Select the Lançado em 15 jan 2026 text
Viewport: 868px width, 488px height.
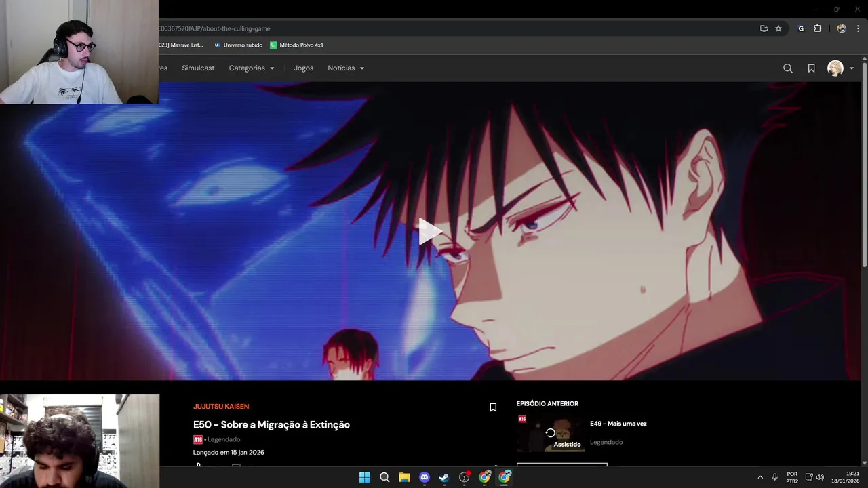229,452
